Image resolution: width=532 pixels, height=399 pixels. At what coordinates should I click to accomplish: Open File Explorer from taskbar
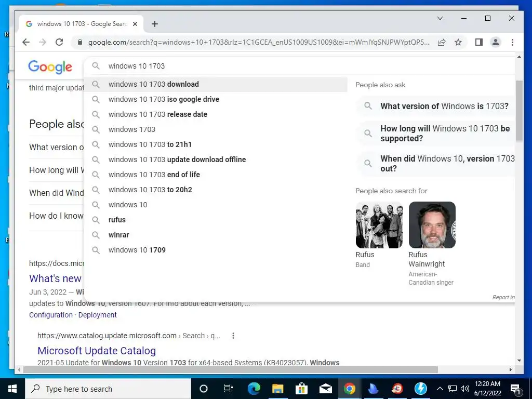pyautogui.click(x=277, y=389)
